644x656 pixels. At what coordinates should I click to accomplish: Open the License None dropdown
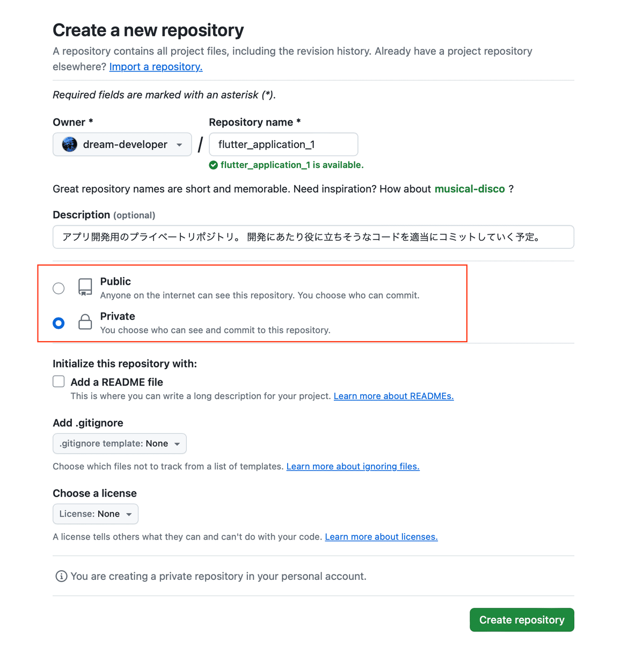pos(95,513)
